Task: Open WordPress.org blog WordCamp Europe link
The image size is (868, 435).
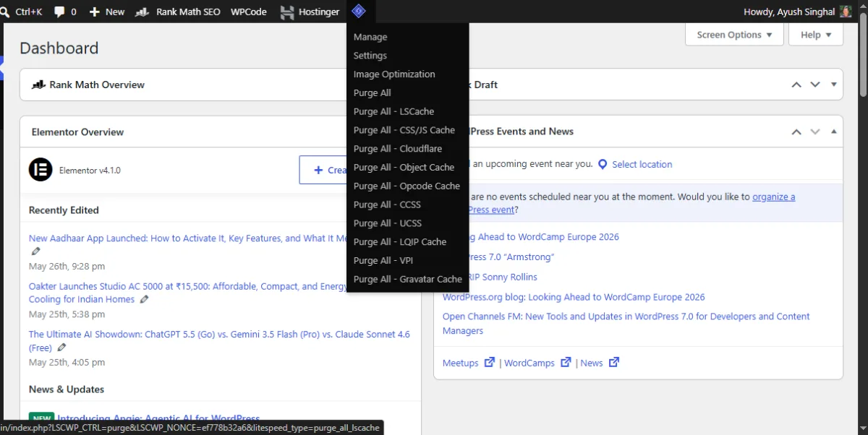Action: pyautogui.click(x=574, y=297)
